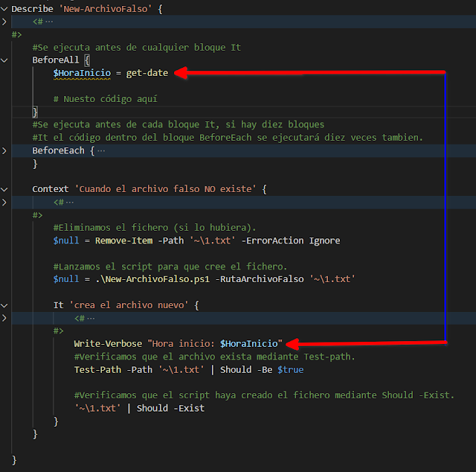Click the Write-Verbose command

108,344
